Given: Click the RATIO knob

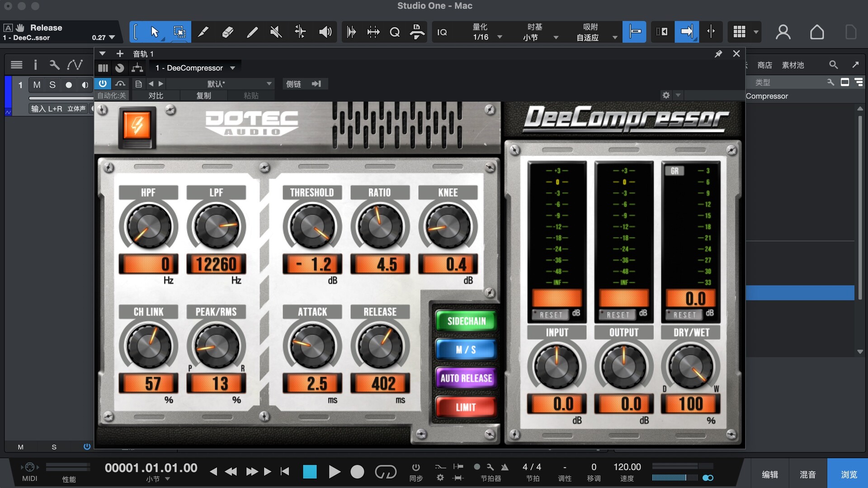Looking at the screenshot, I should click(380, 226).
